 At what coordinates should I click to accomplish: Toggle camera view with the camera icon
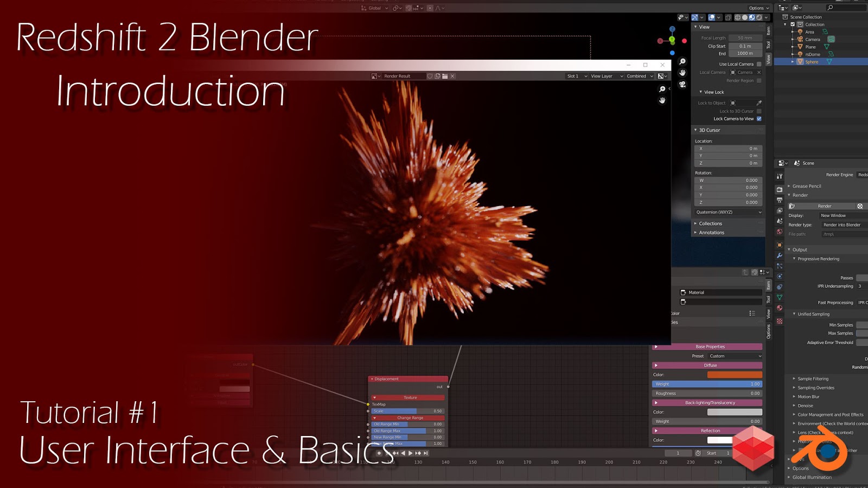click(x=682, y=85)
